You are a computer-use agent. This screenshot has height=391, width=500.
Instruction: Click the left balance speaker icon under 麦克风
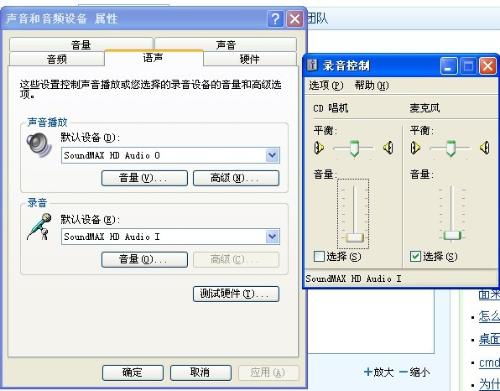coord(415,147)
